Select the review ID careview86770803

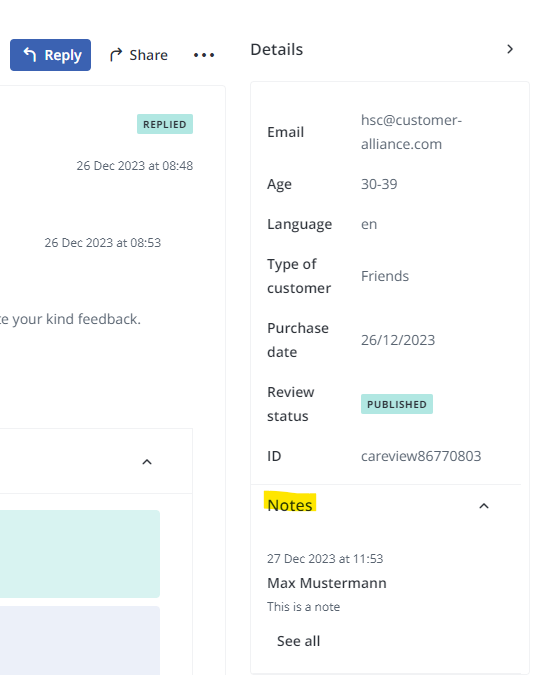(x=421, y=456)
